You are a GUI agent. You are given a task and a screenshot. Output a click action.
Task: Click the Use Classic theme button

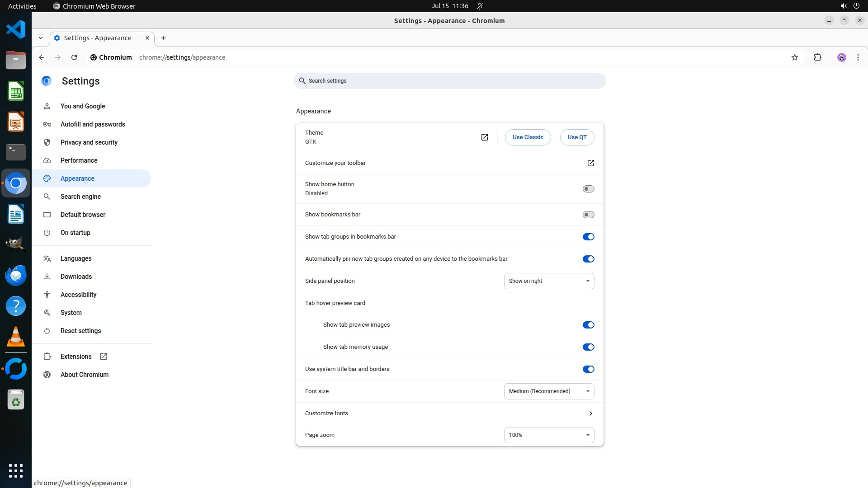click(528, 137)
